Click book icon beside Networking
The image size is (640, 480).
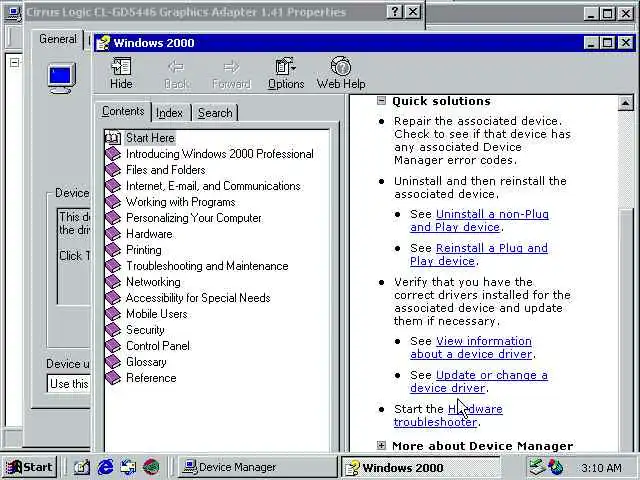click(113, 282)
